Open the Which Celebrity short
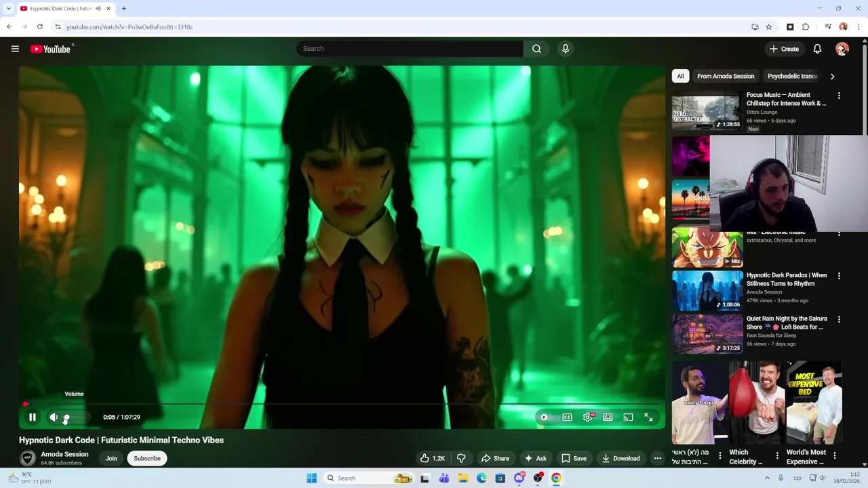This screenshot has height=488, width=868. click(x=757, y=403)
